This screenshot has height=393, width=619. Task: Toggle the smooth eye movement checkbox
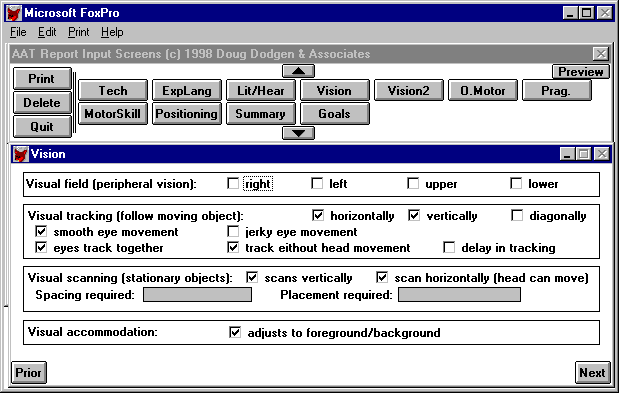click(x=41, y=231)
